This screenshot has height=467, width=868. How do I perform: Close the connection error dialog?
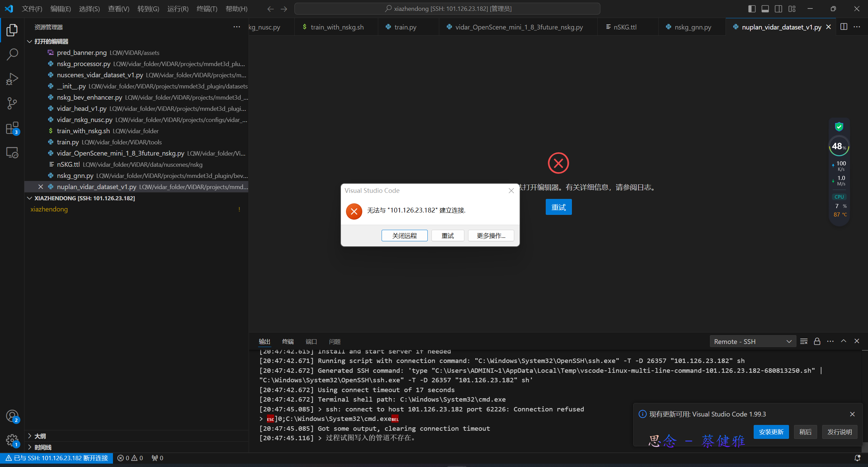pyautogui.click(x=511, y=190)
